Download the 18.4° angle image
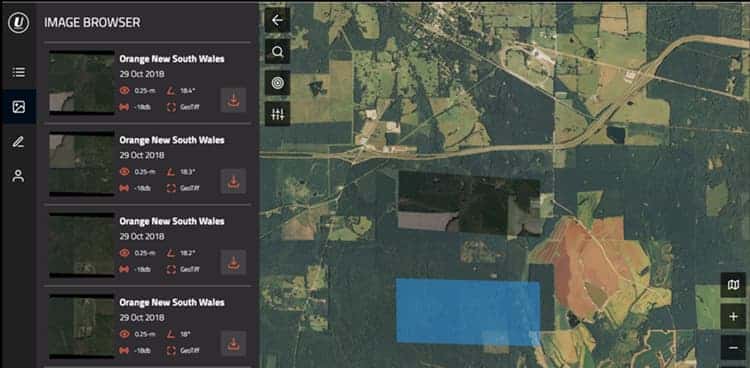 tap(233, 100)
